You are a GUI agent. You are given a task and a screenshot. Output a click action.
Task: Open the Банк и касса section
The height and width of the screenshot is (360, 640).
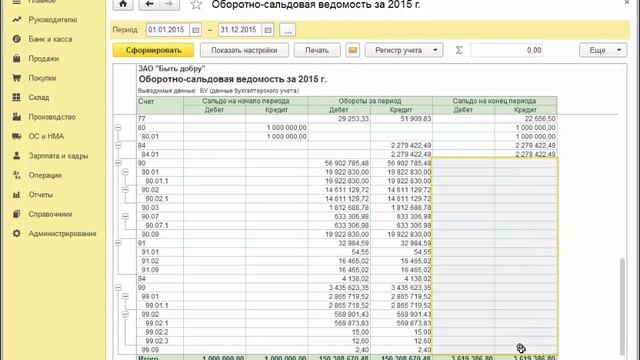[x=50, y=39]
